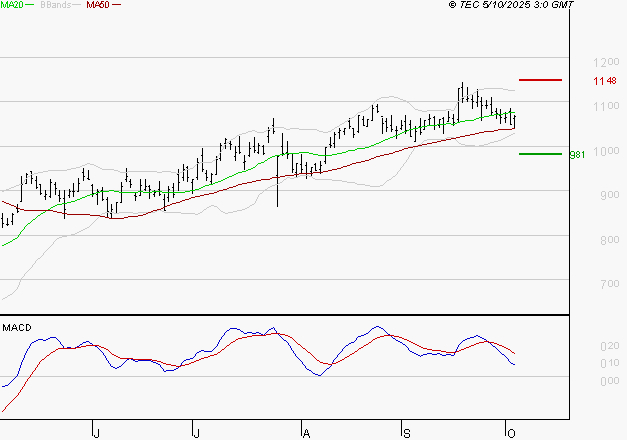627x440 pixels.
Task: Click the 981 support price label
Action: (x=576, y=155)
